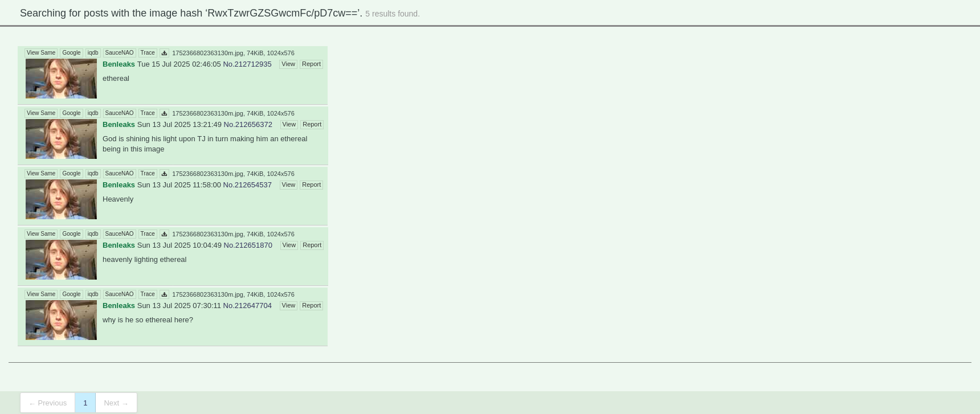Open iqdb for post No.212712935

[93, 53]
